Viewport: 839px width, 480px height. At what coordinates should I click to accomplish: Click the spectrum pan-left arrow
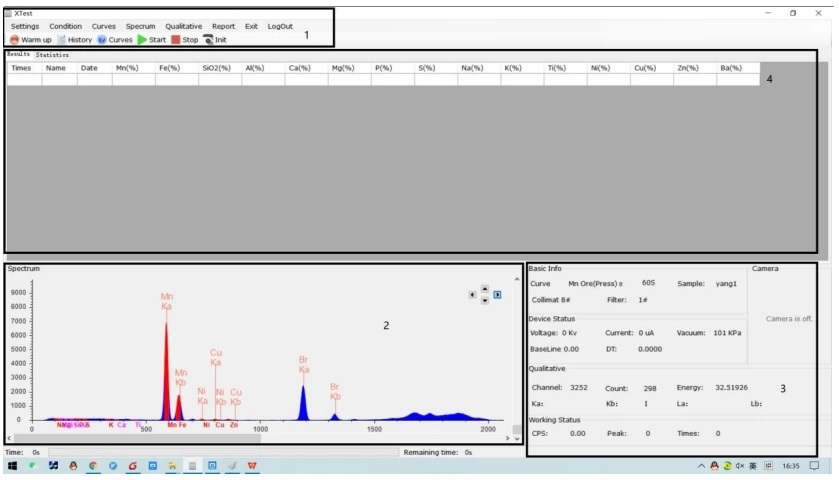coord(472,295)
